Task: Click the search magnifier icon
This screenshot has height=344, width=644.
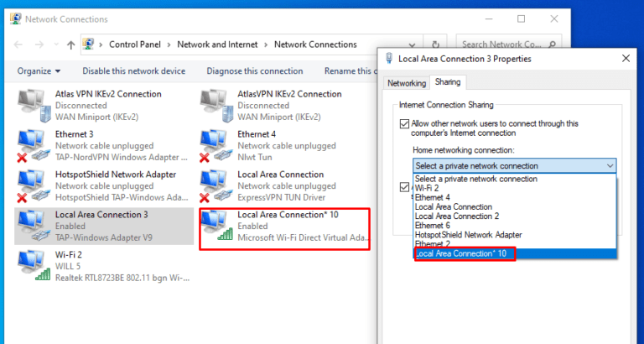Action: [x=553, y=44]
